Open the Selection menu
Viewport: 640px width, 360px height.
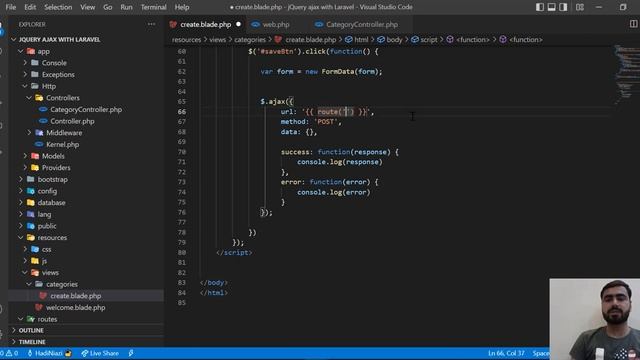click(x=58, y=7)
